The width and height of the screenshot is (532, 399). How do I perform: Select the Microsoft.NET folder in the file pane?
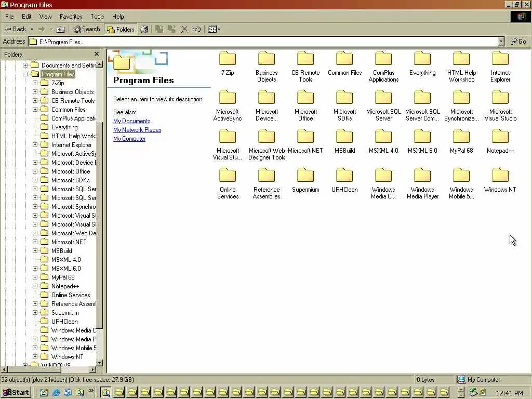(305, 141)
